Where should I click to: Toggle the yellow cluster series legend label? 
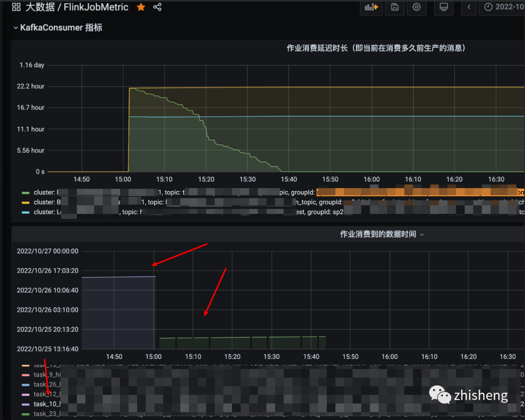[279, 202]
